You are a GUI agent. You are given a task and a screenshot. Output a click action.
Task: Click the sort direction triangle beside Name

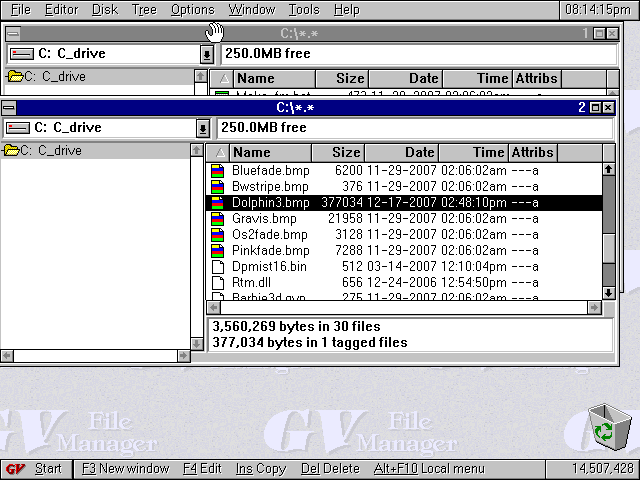tap(218, 153)
